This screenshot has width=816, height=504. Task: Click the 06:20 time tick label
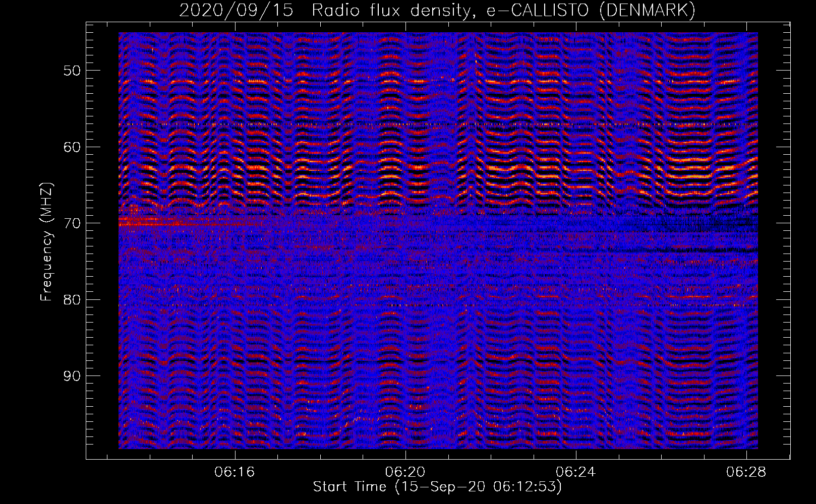point(405,472)
